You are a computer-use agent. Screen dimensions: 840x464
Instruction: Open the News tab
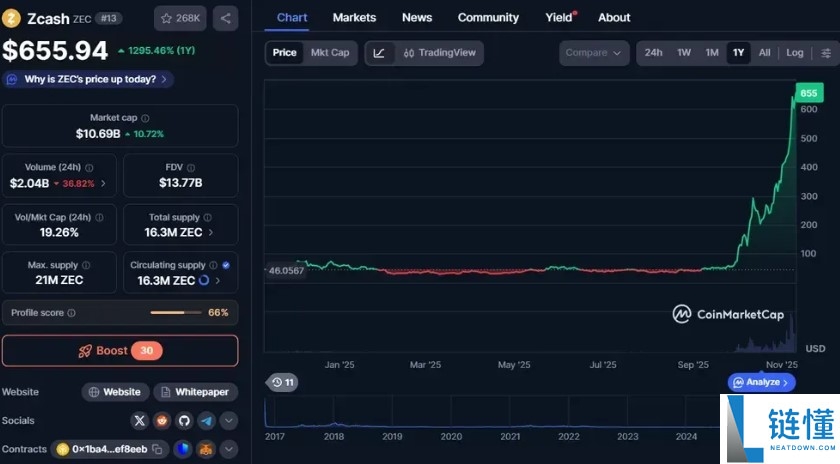417,18
